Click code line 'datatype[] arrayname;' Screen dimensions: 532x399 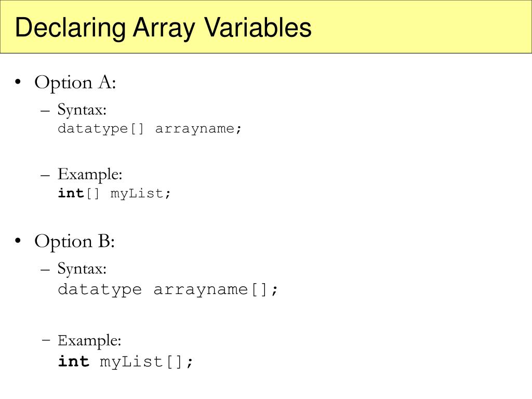point(150,129)
